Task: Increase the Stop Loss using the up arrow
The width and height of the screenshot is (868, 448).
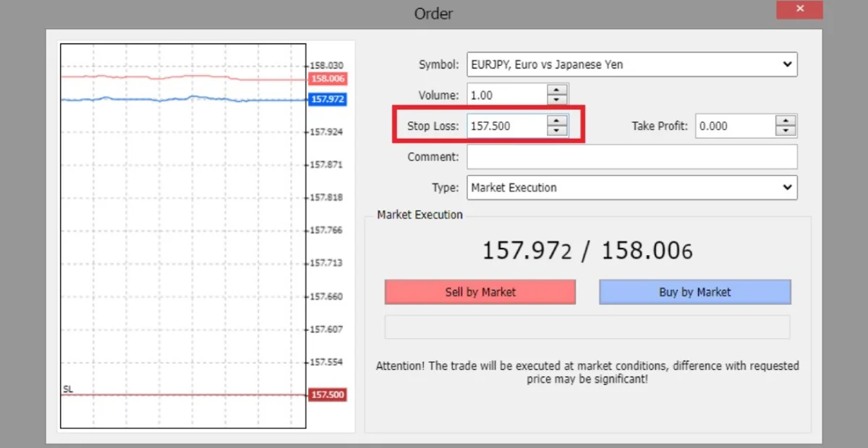Action: click(557, 121)
